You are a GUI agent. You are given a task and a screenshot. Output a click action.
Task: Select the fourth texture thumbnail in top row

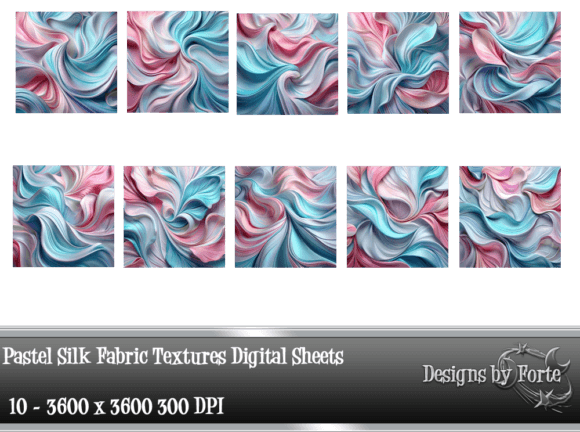tap(398, 63)
